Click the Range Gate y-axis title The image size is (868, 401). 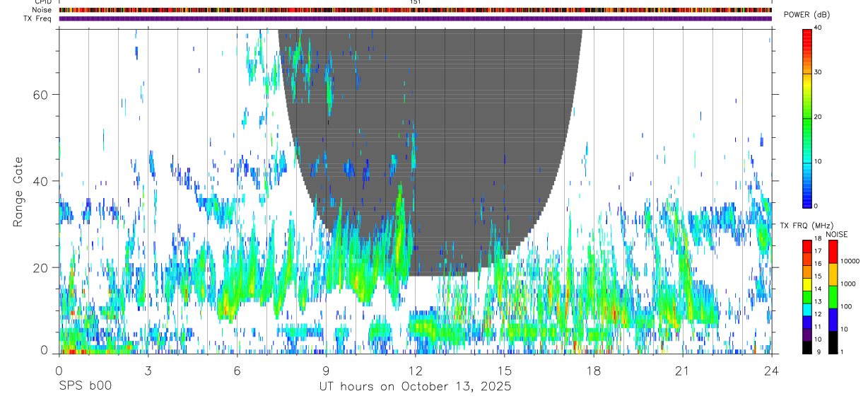point(19,192)
